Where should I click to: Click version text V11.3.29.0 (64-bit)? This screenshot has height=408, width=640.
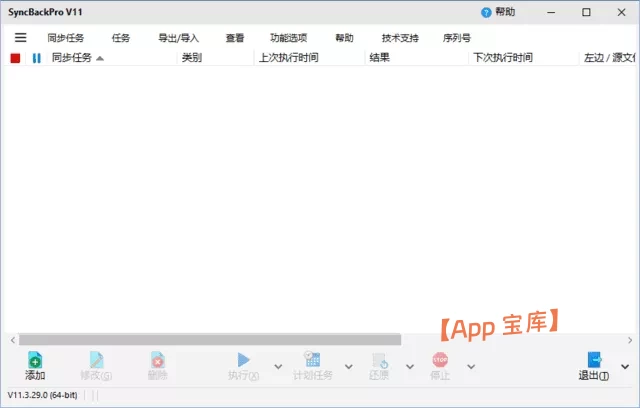click(x=42, y=395)
